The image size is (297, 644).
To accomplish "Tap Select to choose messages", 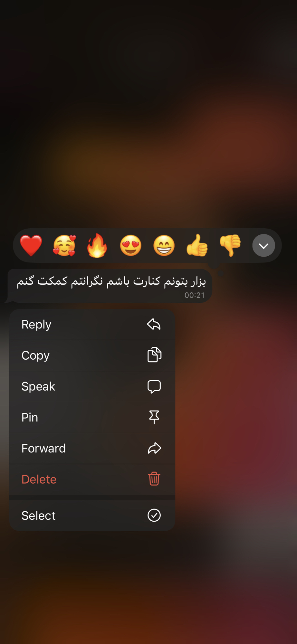I will click(x=92, y=516).
